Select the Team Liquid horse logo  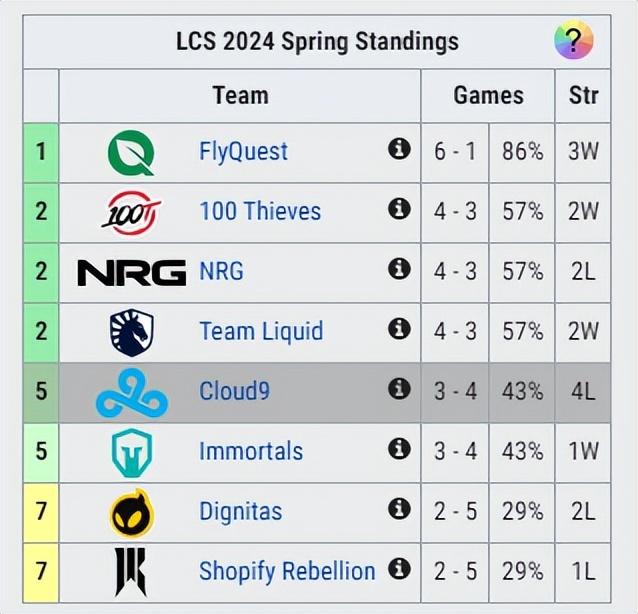(132, 332)
